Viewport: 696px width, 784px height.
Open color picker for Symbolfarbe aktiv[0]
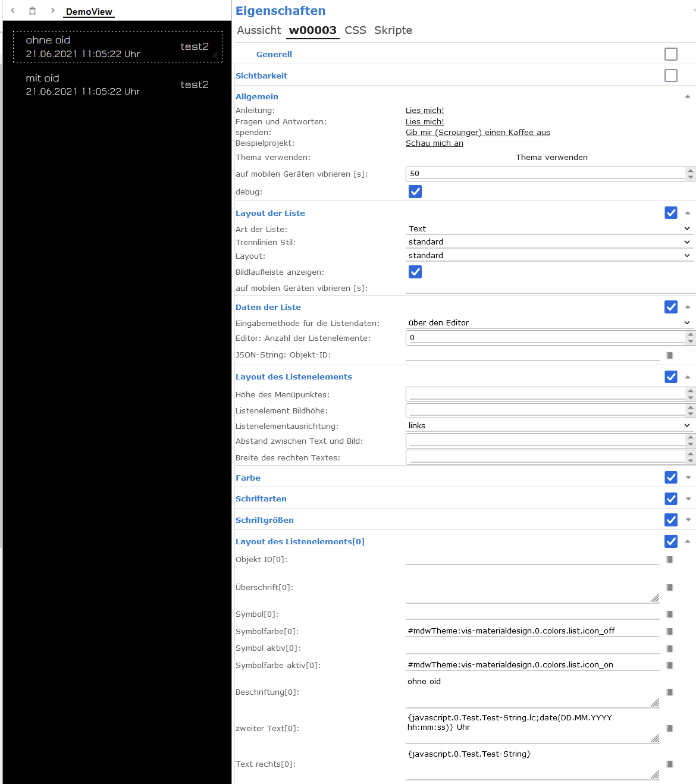click(669, 665)
